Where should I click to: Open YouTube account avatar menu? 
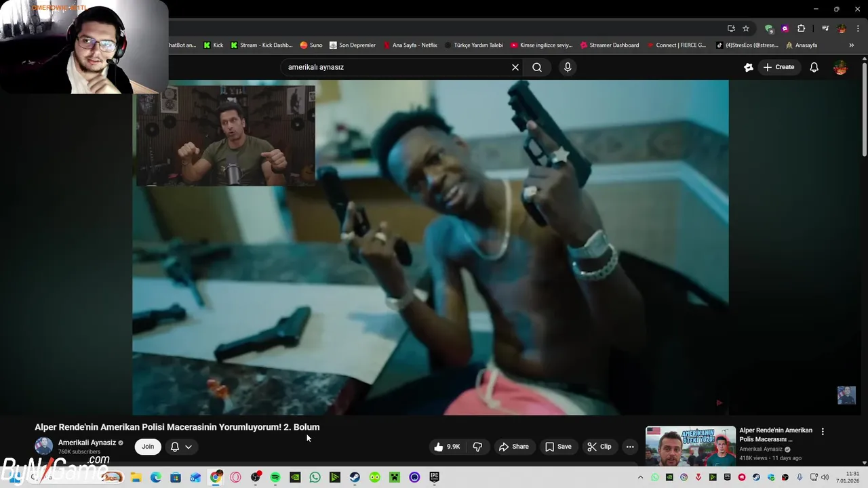coord(840,67)
